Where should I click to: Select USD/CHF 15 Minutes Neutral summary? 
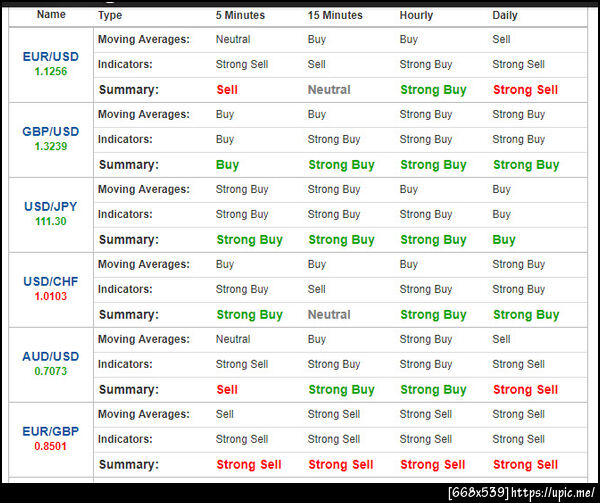(x=329, y=315)
